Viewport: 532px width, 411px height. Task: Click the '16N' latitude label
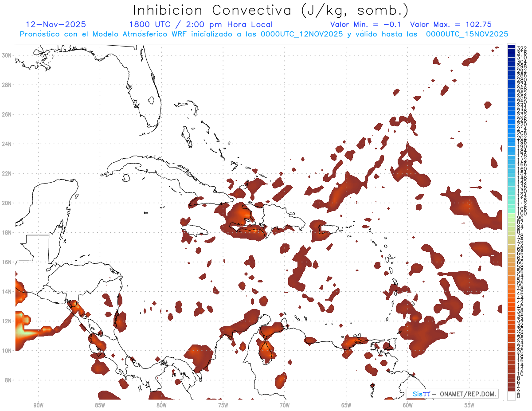(7, 262)
